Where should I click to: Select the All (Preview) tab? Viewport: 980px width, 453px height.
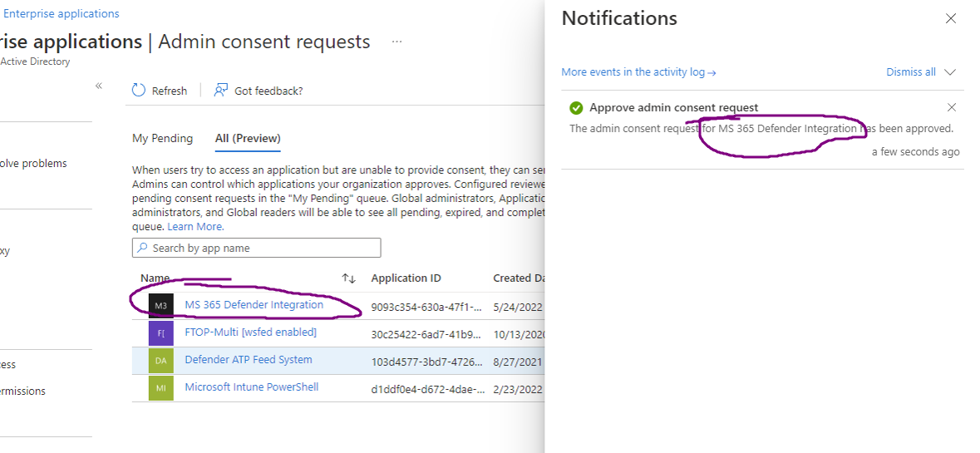click(248, 138)
